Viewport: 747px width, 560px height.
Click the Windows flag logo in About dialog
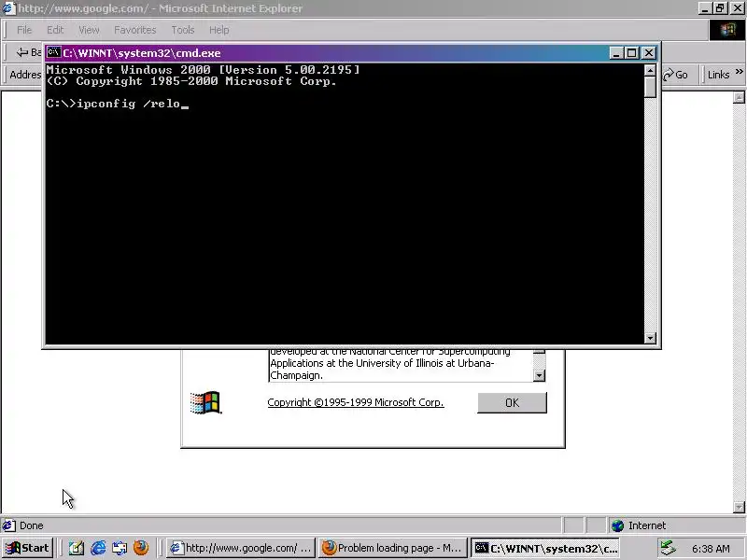tap(205, 403)
